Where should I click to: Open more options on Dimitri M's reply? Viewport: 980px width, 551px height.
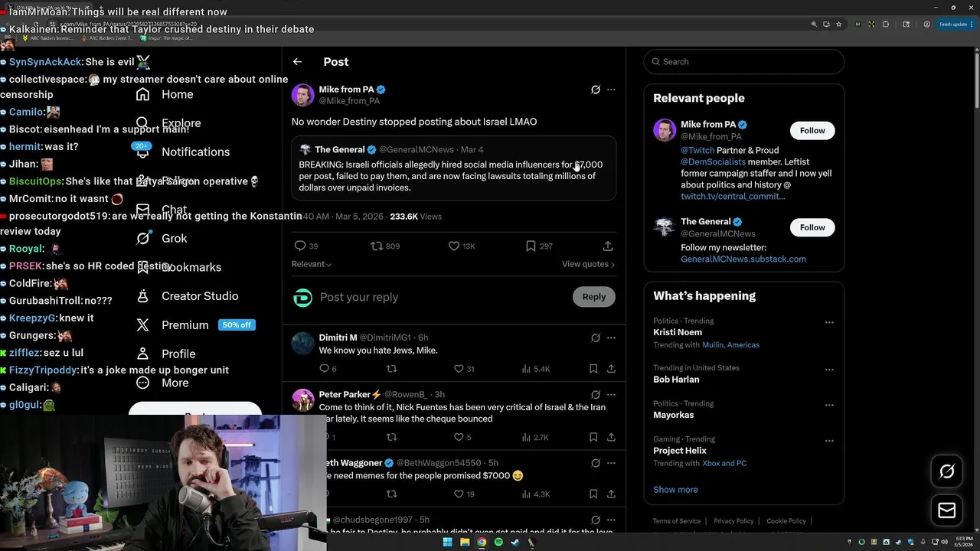[x=611, y=337]
